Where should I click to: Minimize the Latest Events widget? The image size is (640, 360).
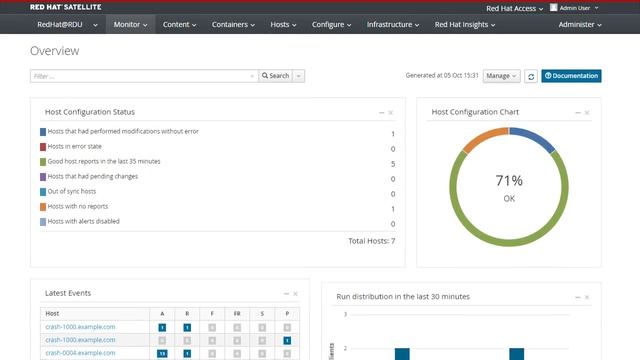click(x=286, y=294)
